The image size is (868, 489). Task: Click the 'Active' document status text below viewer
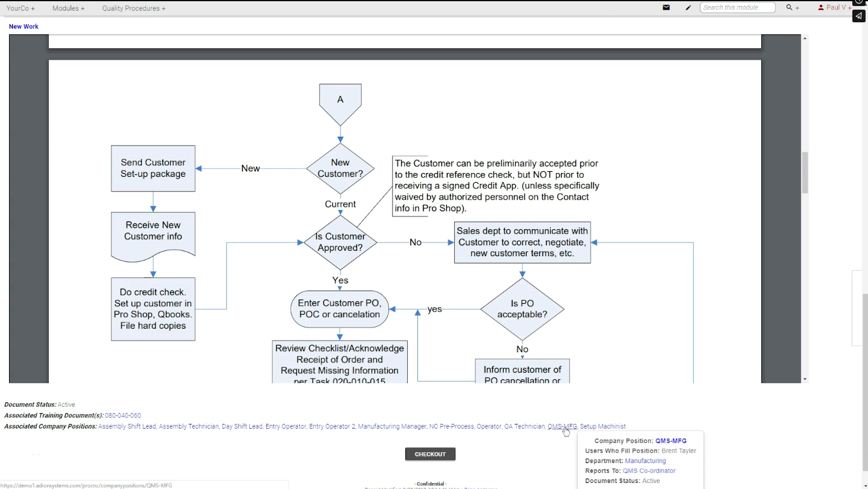coord(66,405)
